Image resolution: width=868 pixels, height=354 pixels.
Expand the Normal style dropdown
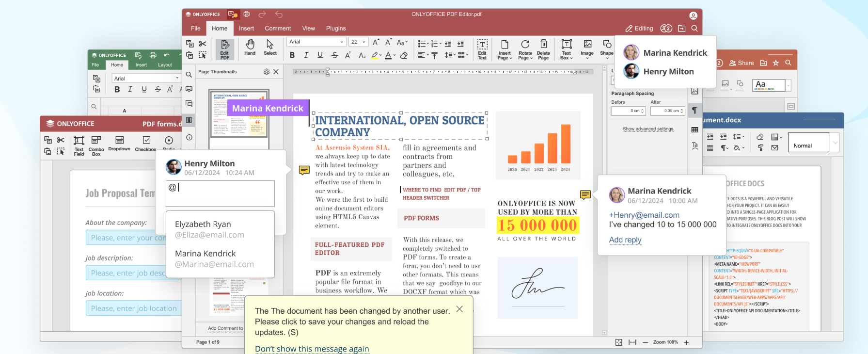(835, 143)
